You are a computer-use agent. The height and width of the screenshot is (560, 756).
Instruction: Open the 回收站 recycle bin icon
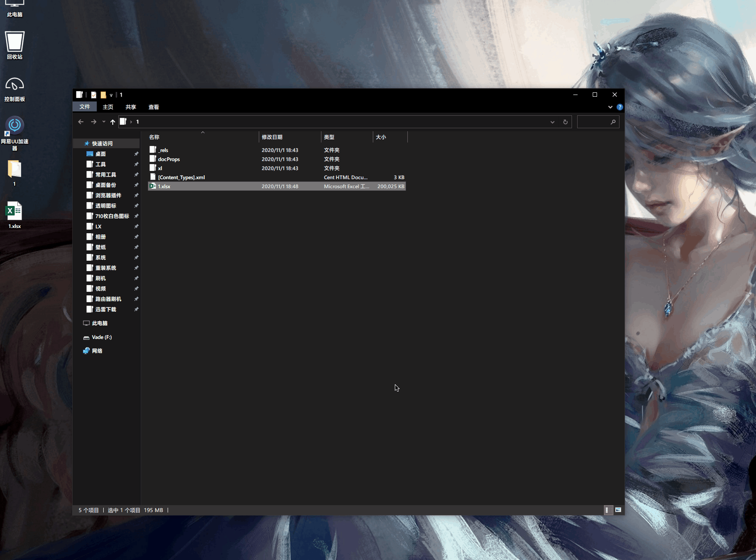click(14, 45)
